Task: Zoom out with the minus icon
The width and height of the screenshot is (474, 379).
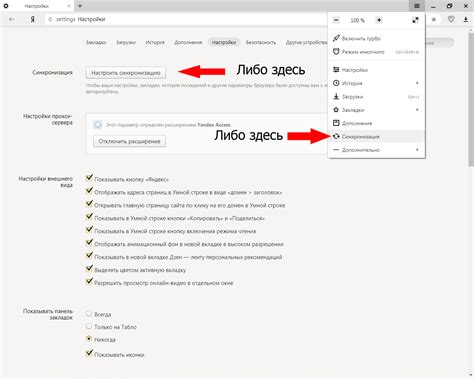Action: pos(336,20)
